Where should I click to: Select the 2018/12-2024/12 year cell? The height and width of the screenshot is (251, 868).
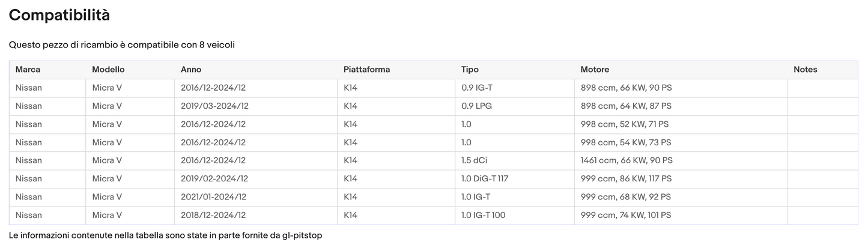213,216
